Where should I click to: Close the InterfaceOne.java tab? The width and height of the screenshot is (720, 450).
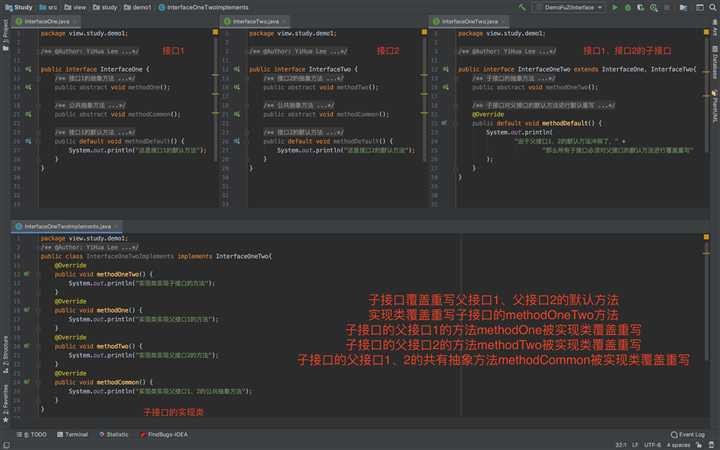pyautogui.click(x=75, y=21)
